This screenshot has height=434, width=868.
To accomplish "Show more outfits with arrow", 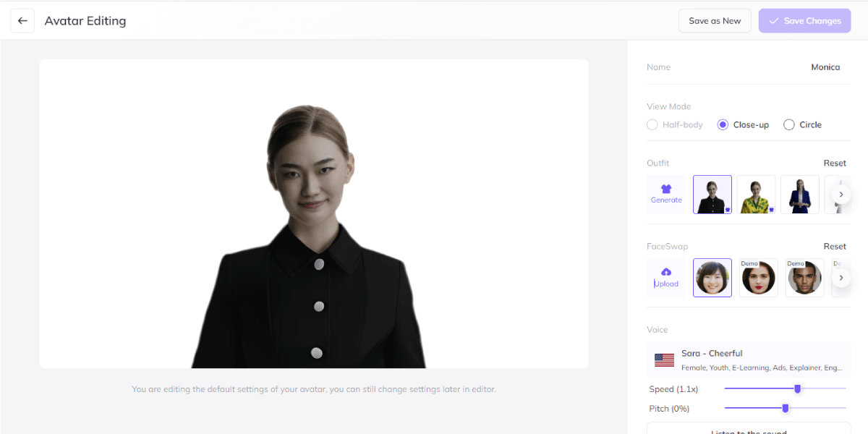I will coord(841,195).
